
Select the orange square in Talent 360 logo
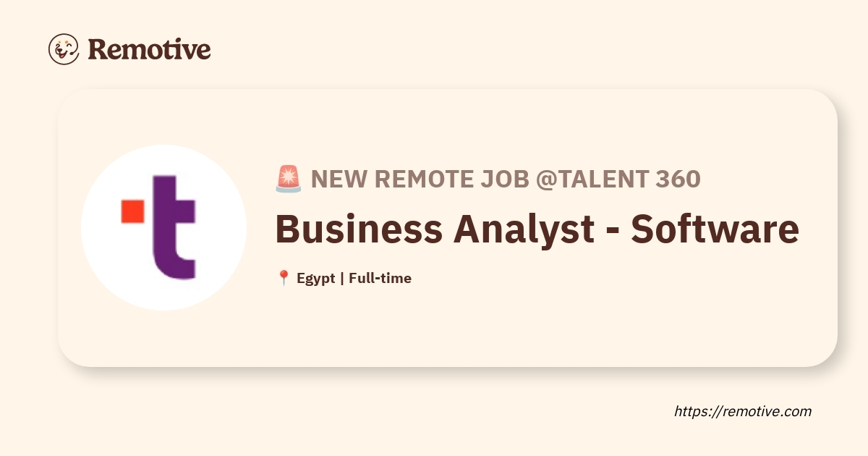[x=132, y=211]
